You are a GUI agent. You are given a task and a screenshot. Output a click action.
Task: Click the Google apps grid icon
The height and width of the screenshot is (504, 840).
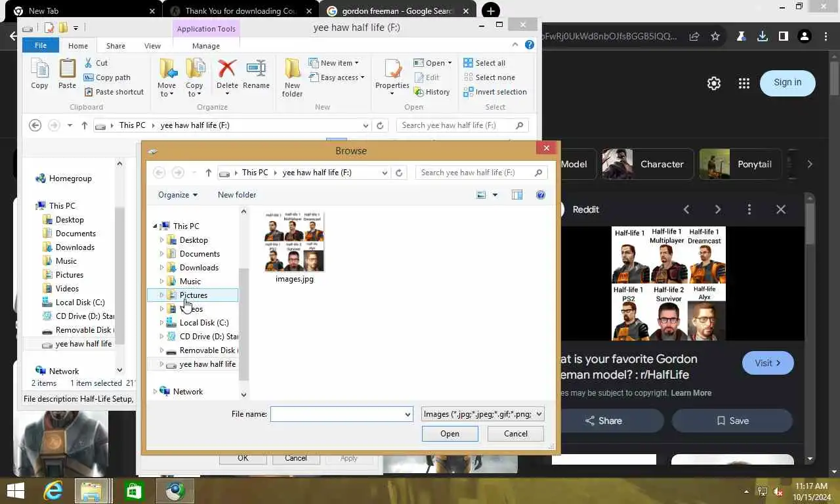(744, 83)
